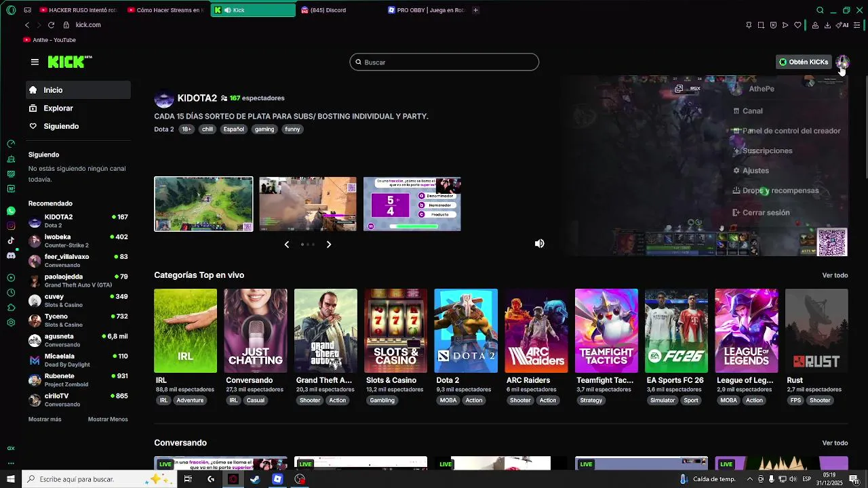The width and height of the screenshot is (868, 488).
Task: Click the Español tag on featured stream
Action: click(x=234, y=129)
